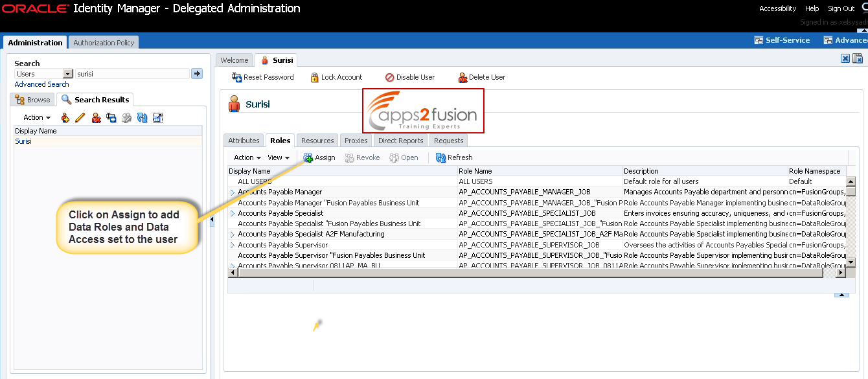This screenshot has width=868, height=379.
Task: Collapse the left pane using the splitter arrow
Action: (213, 220)
